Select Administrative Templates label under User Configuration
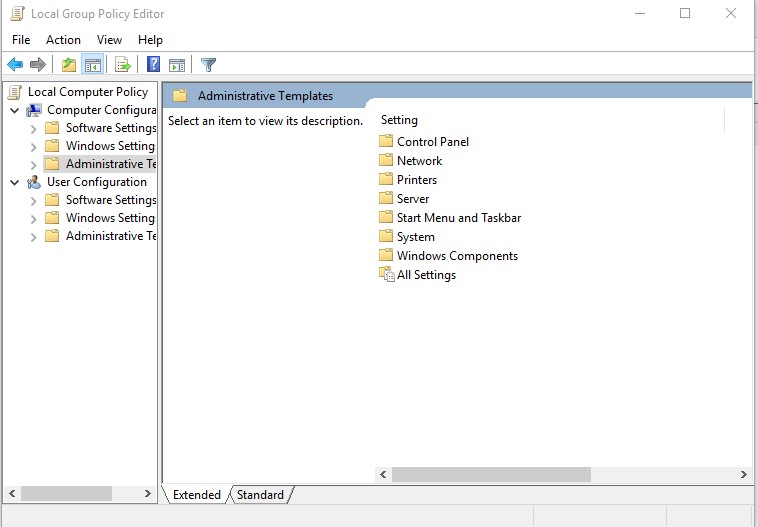This screenshot has height=527, width=758. coord(111,236)
